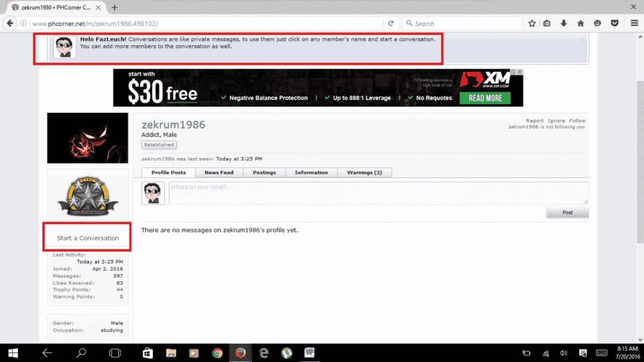Image resolution: width=644 pixels, height=362 pixels.
Task: Click the Messages count 397
Action: (118, 276)
